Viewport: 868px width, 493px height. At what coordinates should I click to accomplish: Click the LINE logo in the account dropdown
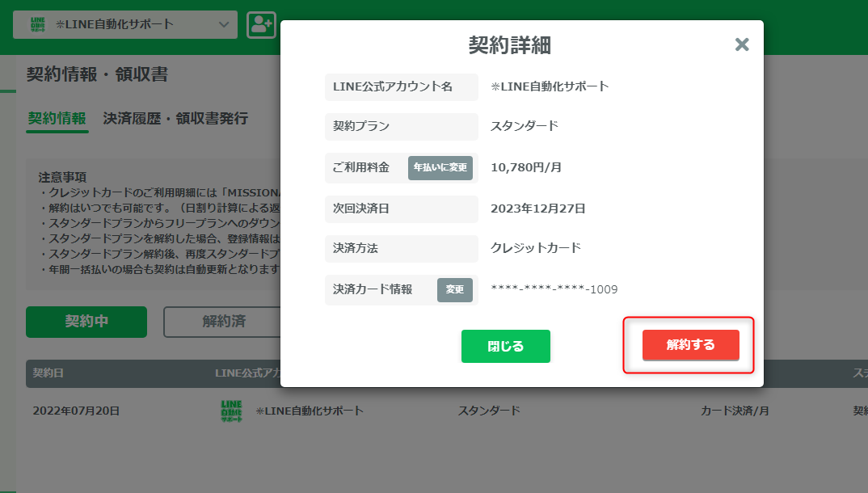pyautogui.click(x=38, y=24)
